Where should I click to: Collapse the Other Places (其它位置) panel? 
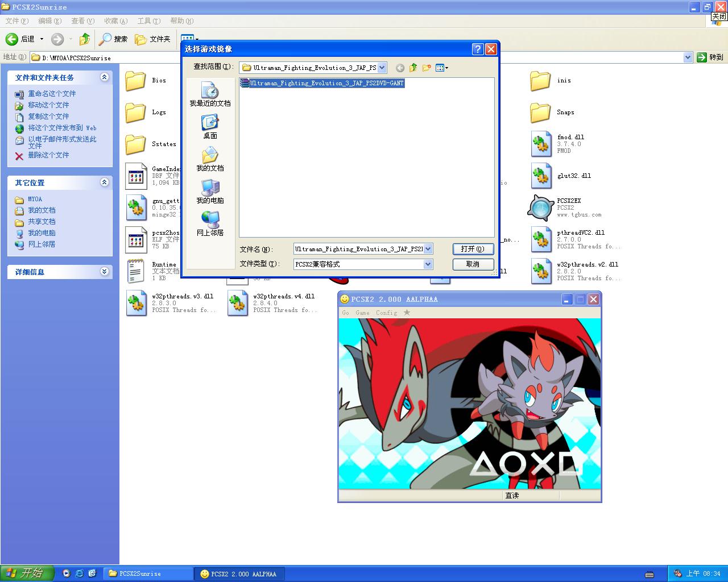click(x=104, y=182)
